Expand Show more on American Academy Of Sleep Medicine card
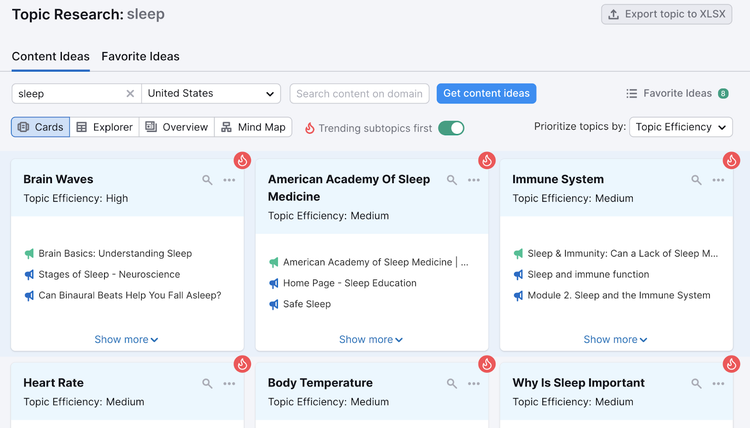 tap(371, 340)
